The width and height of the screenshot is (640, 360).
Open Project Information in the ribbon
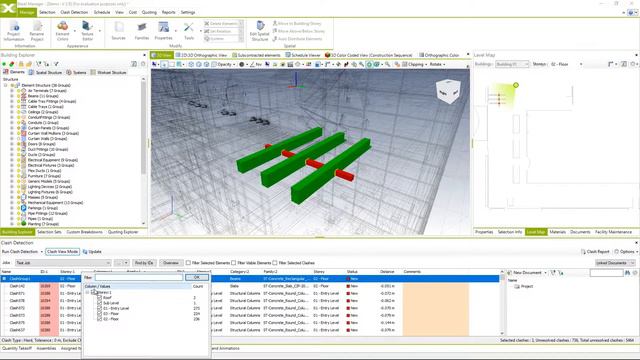14,31
